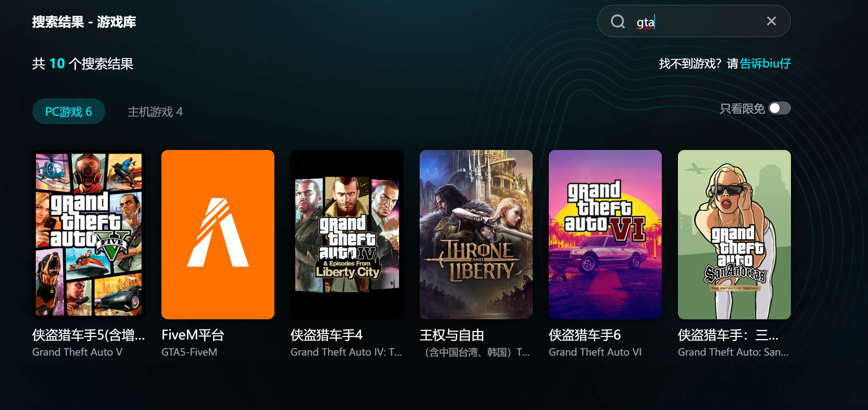
Task: Click the Grand Theft Auto VI subtitle
Action: (595, 352)
